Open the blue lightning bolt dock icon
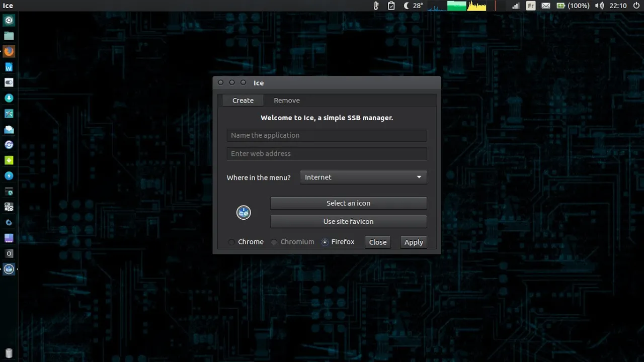644x362 pixels. 9,176
